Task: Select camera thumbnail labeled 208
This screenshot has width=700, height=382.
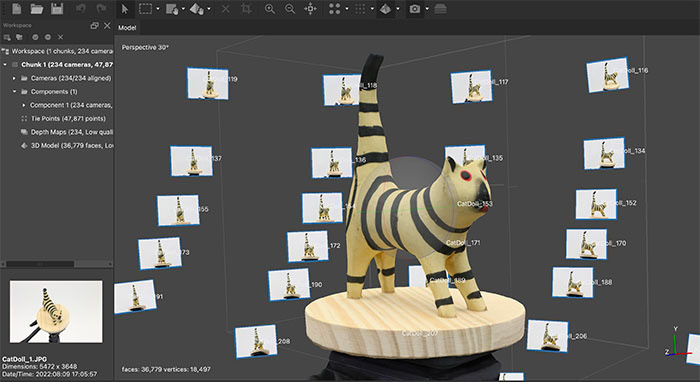Action: coord(256,341)
